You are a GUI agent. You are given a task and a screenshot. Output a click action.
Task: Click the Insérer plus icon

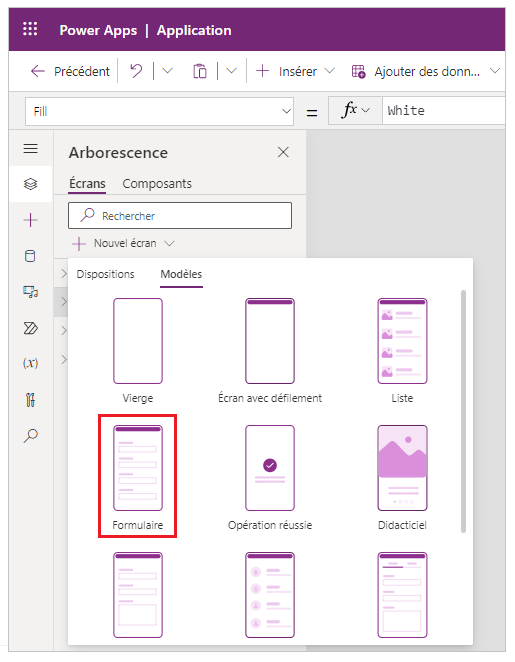tap(263, 71)
